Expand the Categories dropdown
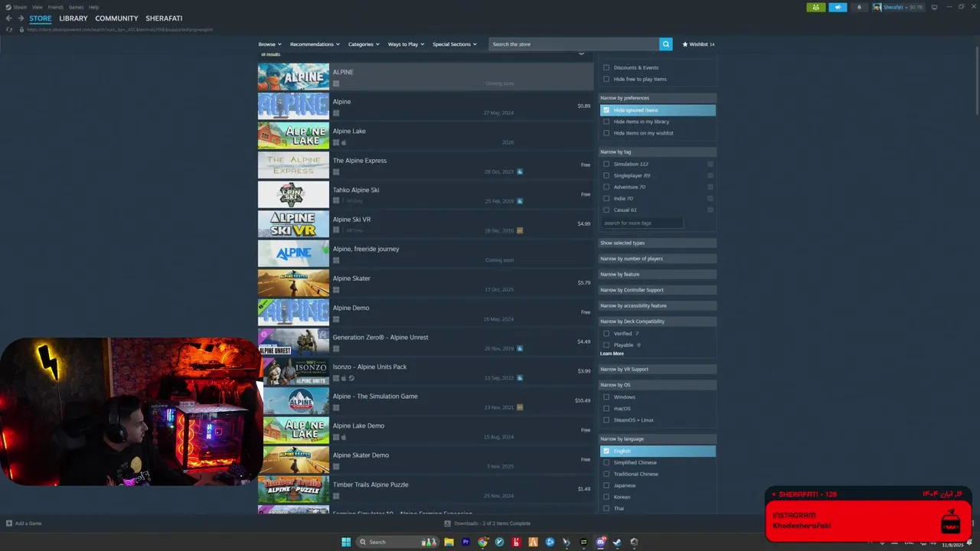Viewport: 980px width, 551px height. click(x=364, y=44)
